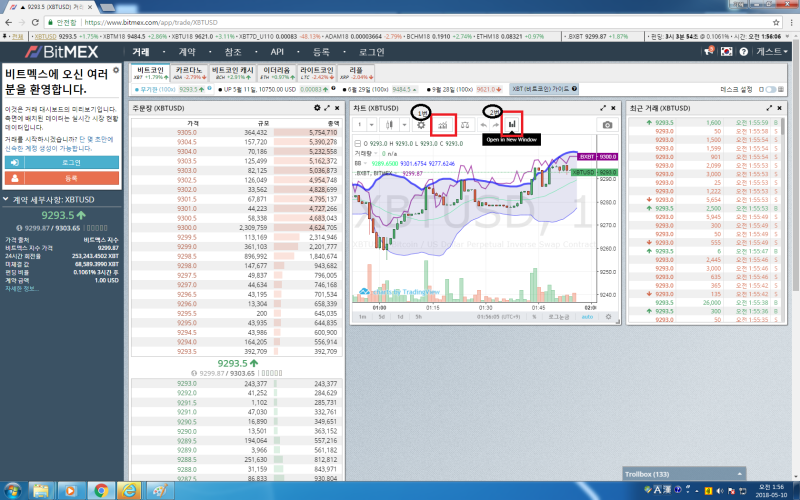Click the Compare scales icon in chart toolbar
The image size is (800, 500).
465,124
